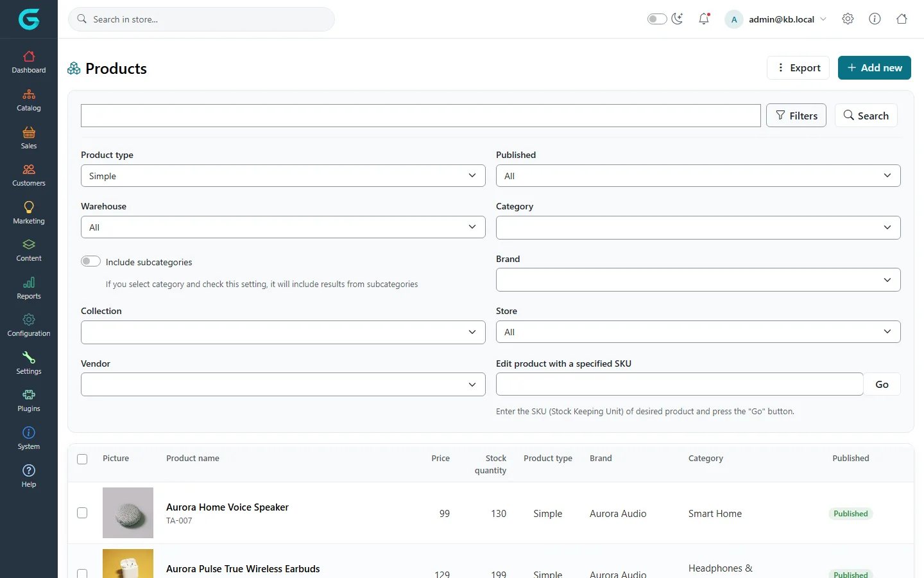Click the store logo icon
Image resolution: width=924 pixels, height=578 pixels.
29,19
